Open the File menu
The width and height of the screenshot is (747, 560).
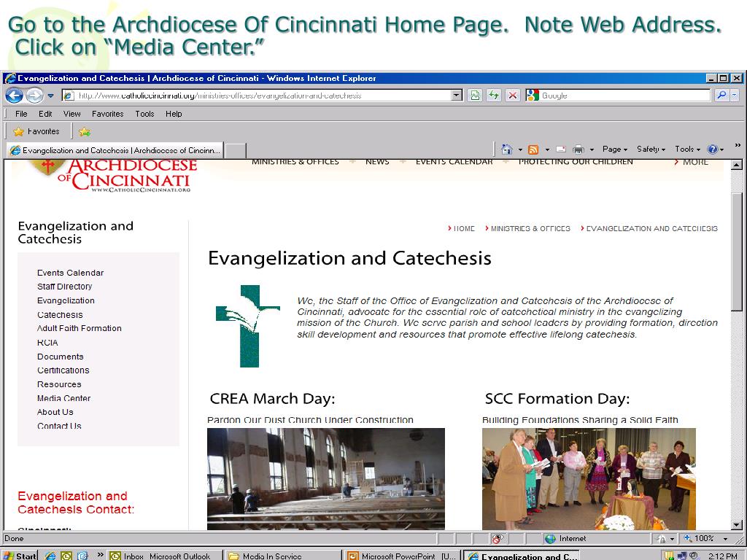pyautogui.click(x=21, y=114)
